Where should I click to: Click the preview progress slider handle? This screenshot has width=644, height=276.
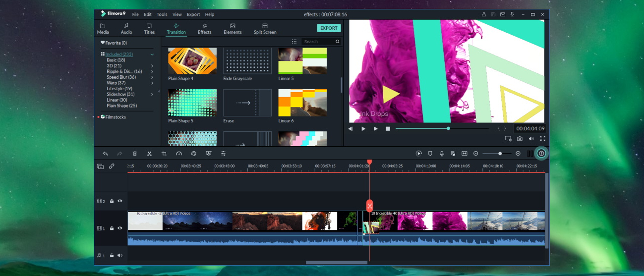[448, 129]
